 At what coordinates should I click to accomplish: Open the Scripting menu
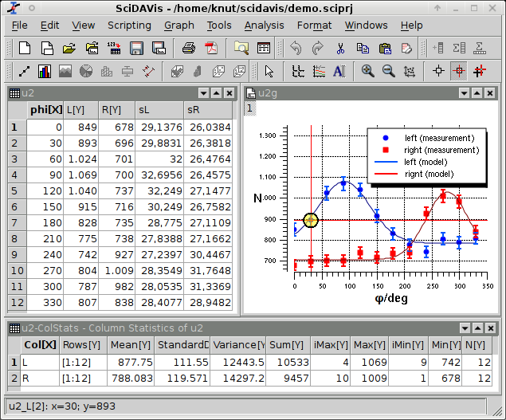pyautogui.click(x=130, y=26)
